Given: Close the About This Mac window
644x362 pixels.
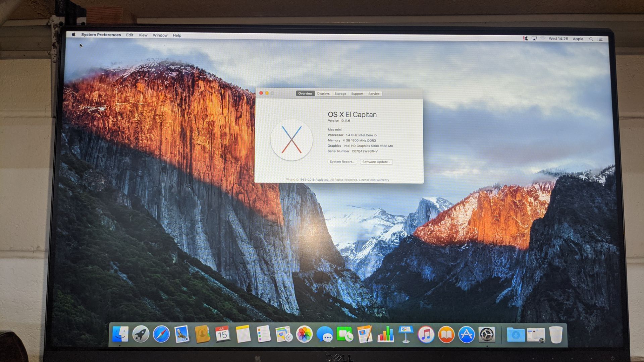Looking at the screenshot, I should pyautogui.click(x=261, y=93).
